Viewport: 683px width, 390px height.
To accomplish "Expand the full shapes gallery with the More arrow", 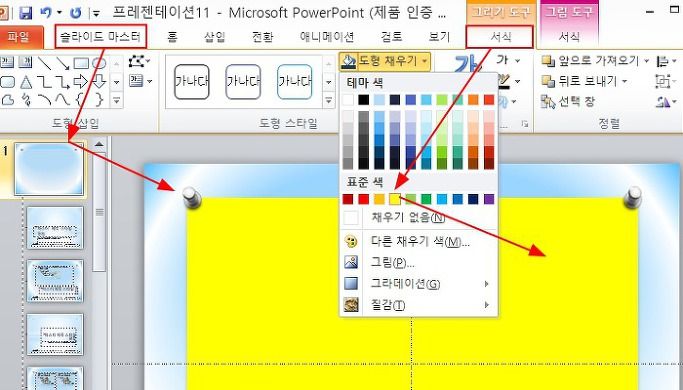I will pos(116,101).
